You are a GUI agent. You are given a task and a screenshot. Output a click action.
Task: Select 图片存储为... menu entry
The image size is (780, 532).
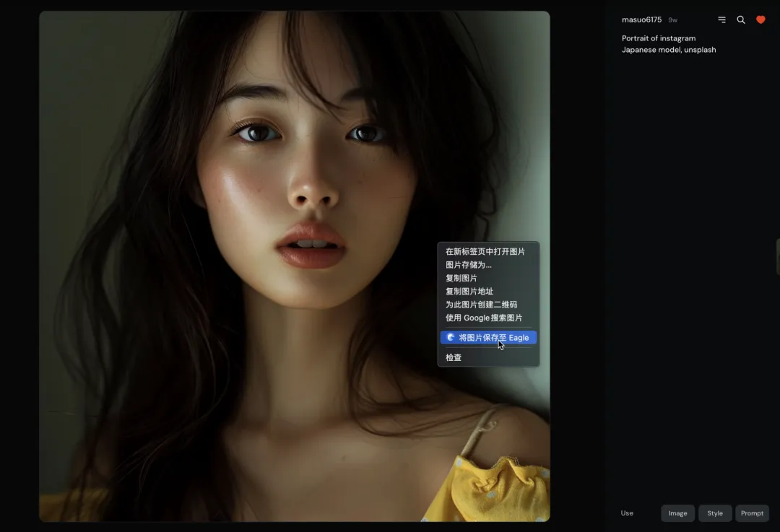(x=468, y=265)
